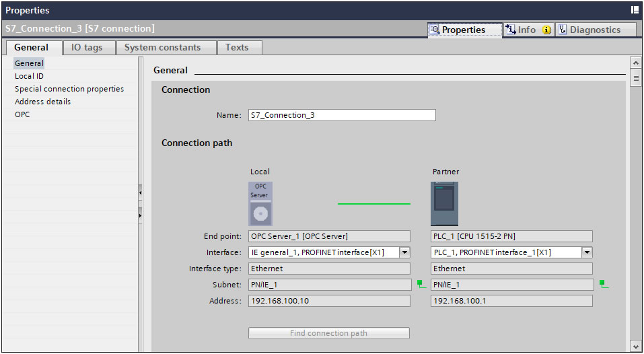Click partner Subnet field PN/IE_1

tap(513, 285)
